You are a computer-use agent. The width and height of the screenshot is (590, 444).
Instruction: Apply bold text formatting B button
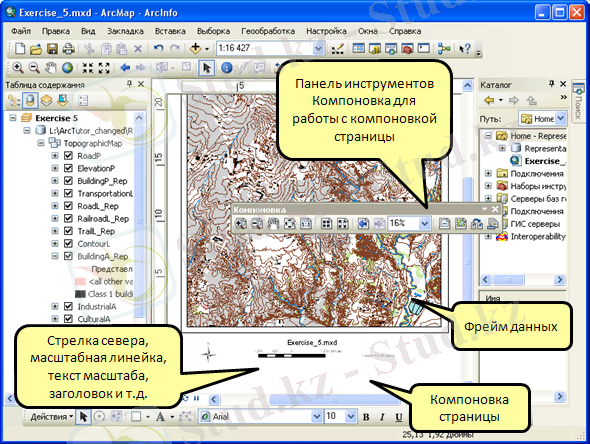(366, 417)
